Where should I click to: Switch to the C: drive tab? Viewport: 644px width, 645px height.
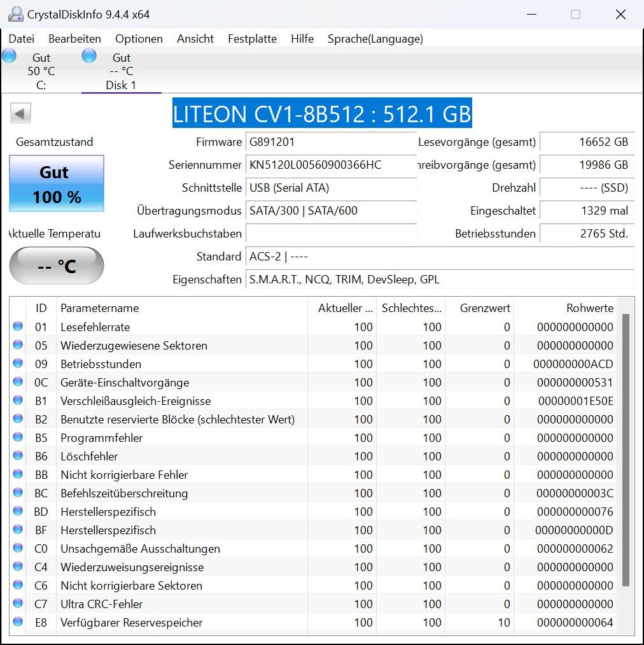41,71
